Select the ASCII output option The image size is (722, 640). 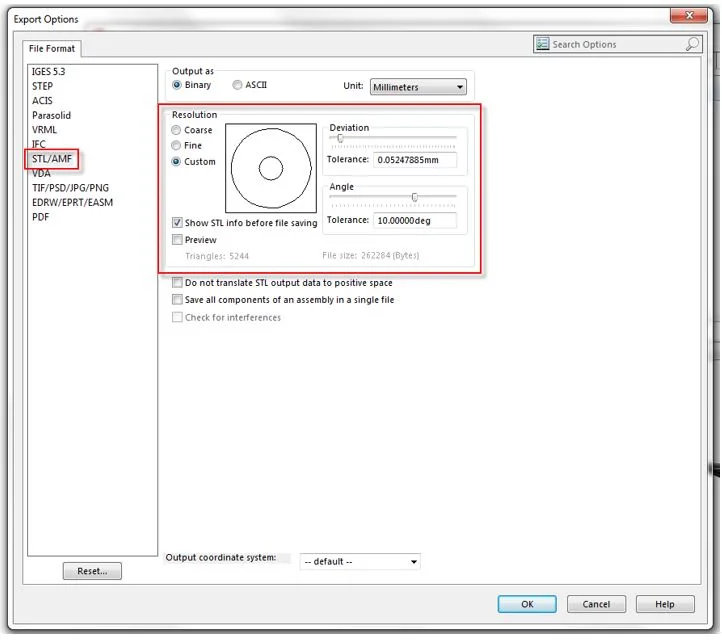tap(237, 85)
